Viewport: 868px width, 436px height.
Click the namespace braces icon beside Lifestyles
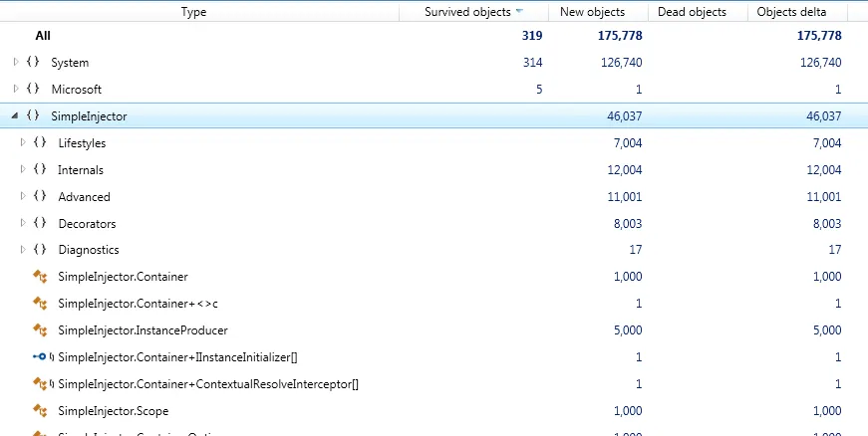pyautogui.click(x=39, y=142)
